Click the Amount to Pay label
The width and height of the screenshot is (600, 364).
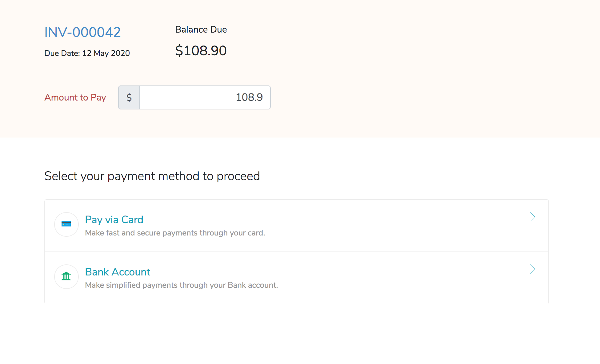click(75, 97)
